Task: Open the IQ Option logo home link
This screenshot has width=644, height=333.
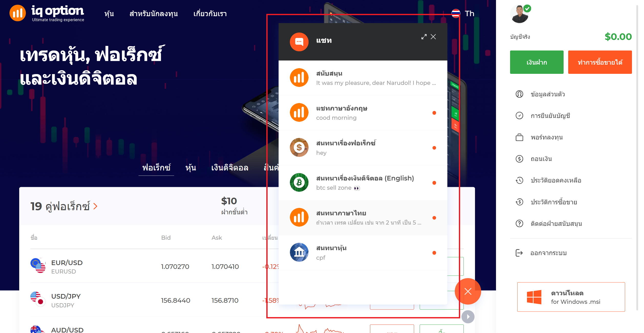Action: [x=47, y=13]
